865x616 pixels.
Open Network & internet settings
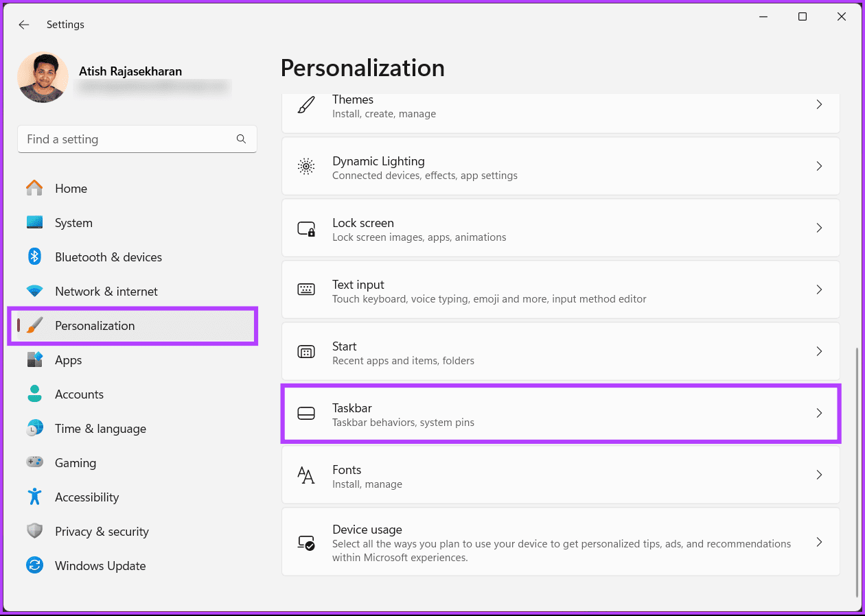pos(106,292)
